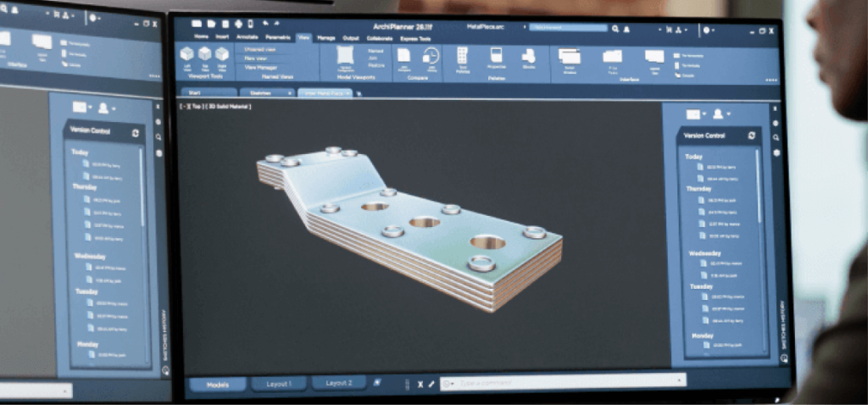
Task: Open the Output ribbon tab
Action: [x=351, y=38]
